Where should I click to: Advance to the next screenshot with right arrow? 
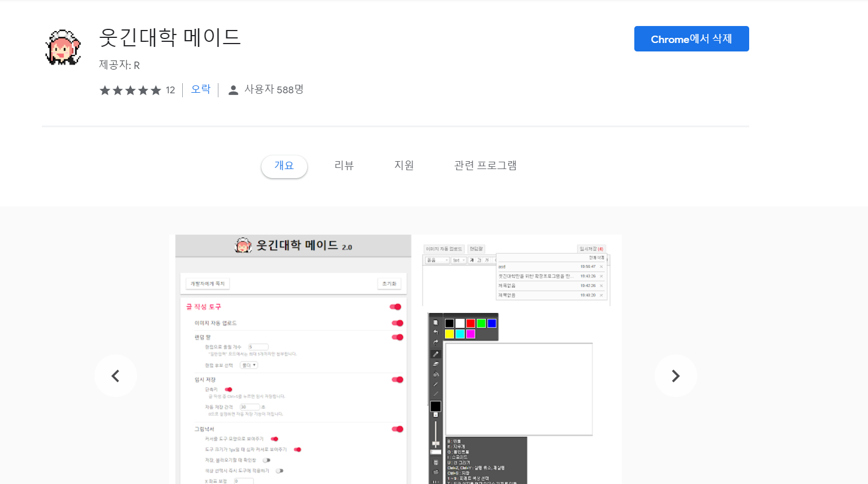click(x=675, y=376)
